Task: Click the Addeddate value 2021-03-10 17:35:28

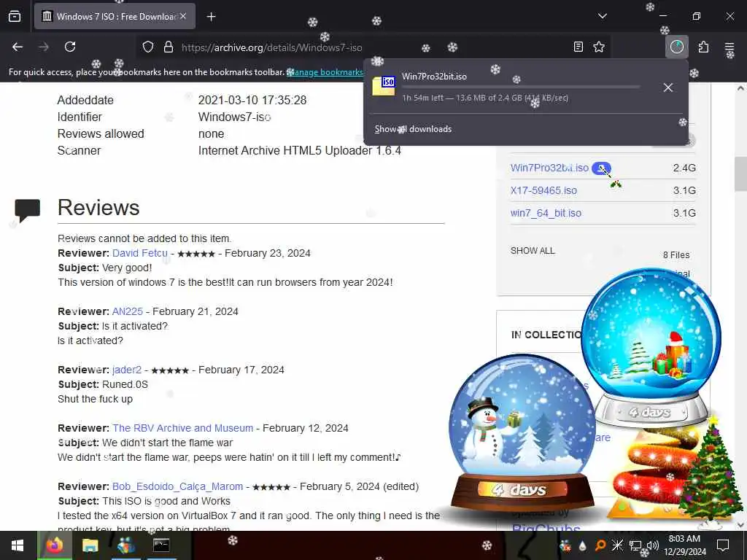Action: [252, 101]
